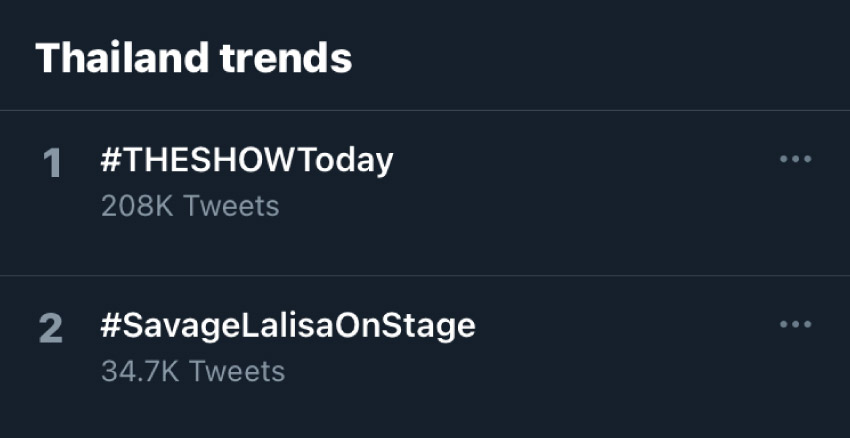Viewport: 850px width, 438px height.
Task: Select the rank number 2 label
Action: click(50, 329)
